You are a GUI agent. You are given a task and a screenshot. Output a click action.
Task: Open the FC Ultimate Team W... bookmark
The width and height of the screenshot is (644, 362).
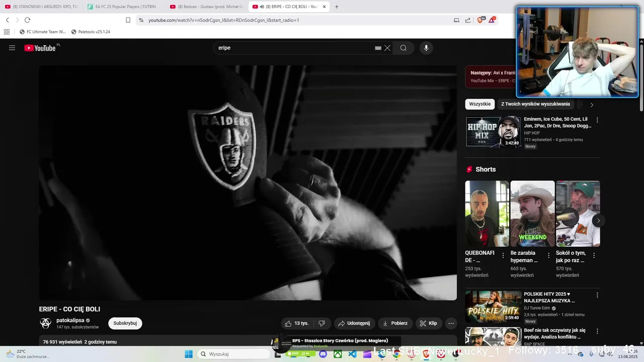[x=43, y=32]
